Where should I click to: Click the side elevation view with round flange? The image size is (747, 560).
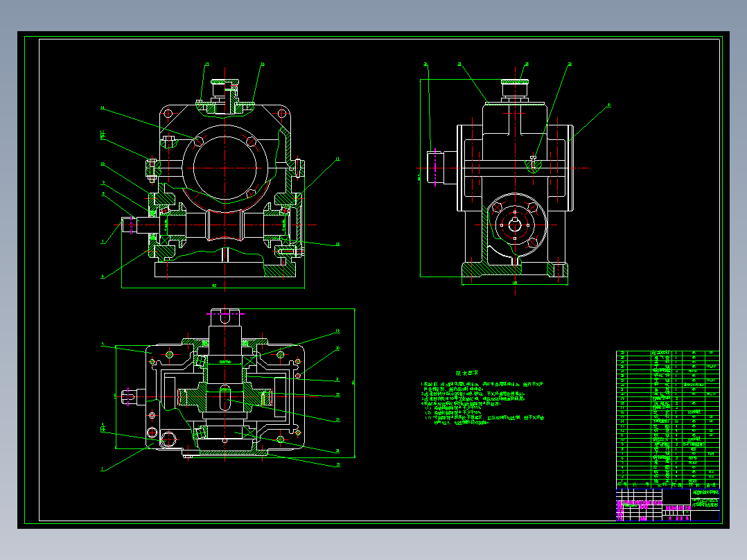[x=514, y=179]
